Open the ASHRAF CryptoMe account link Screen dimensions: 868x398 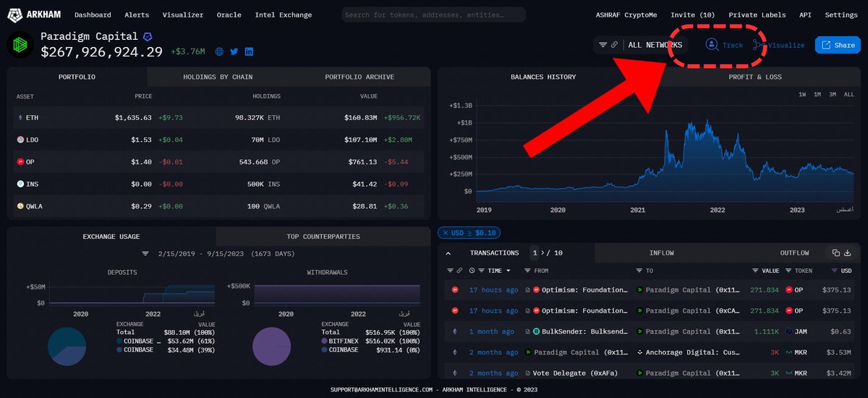point(626,14)
